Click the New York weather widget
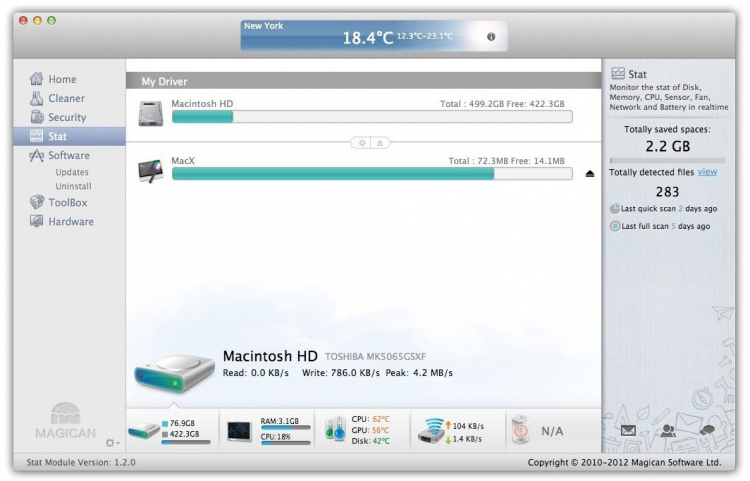Image resolution: width=750 pixels, height=481 pixels. coord(374,35)
